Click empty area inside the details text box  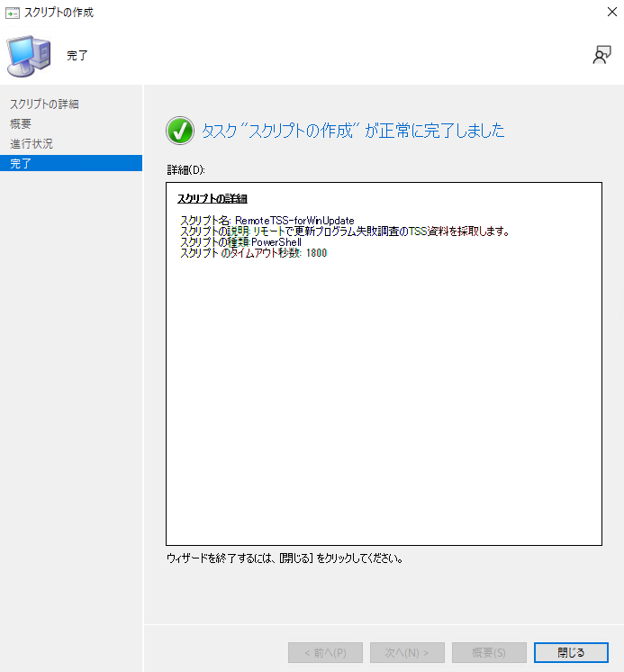click(384, 405)
